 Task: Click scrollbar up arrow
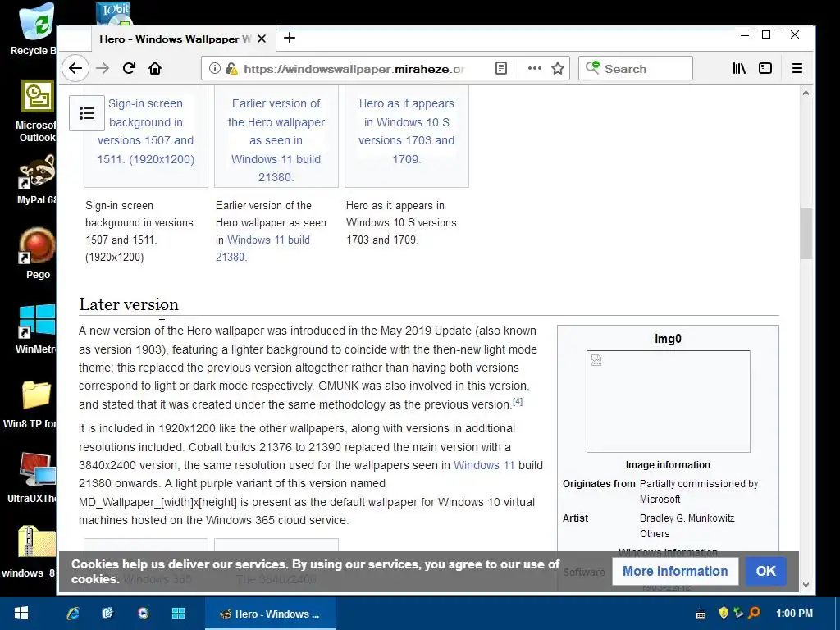tap(806, 93)
